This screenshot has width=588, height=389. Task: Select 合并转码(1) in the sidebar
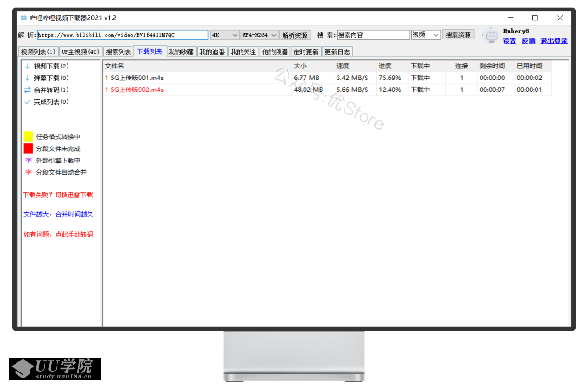coord(51,90)
